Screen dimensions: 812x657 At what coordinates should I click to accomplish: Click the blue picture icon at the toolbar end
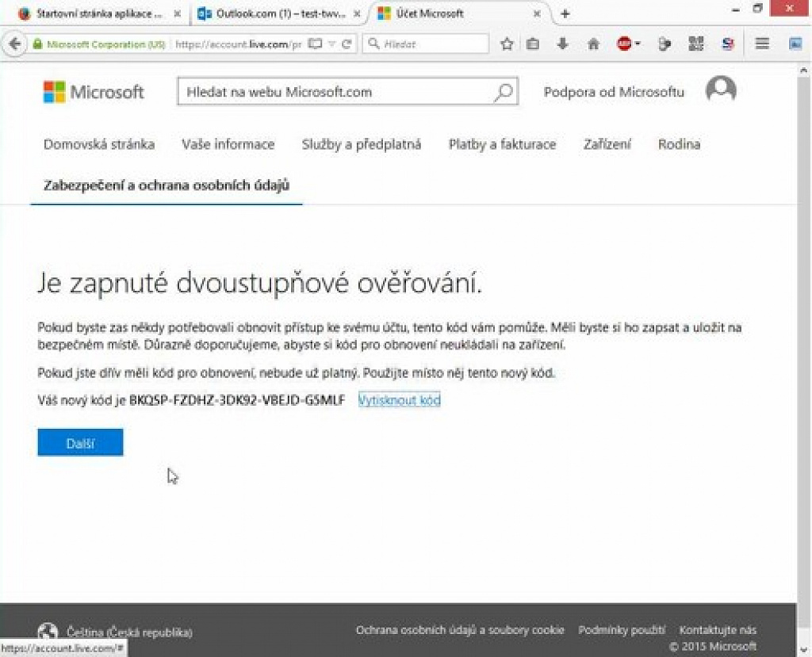795,44
